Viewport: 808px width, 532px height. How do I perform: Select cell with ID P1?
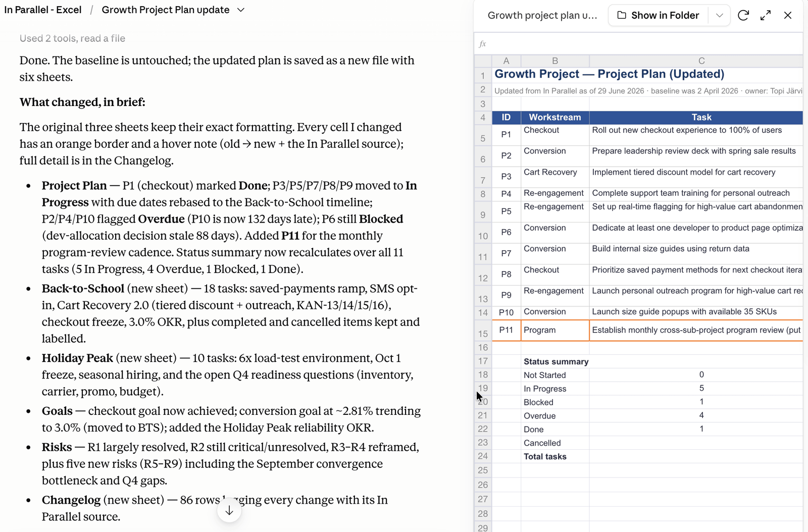[507, 135]
